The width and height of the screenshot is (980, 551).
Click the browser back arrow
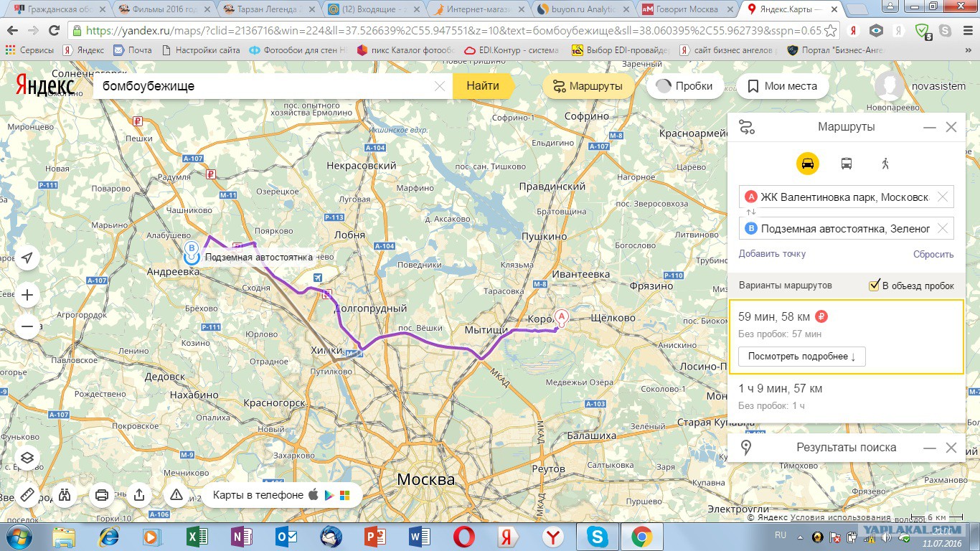tap(13, 31)
